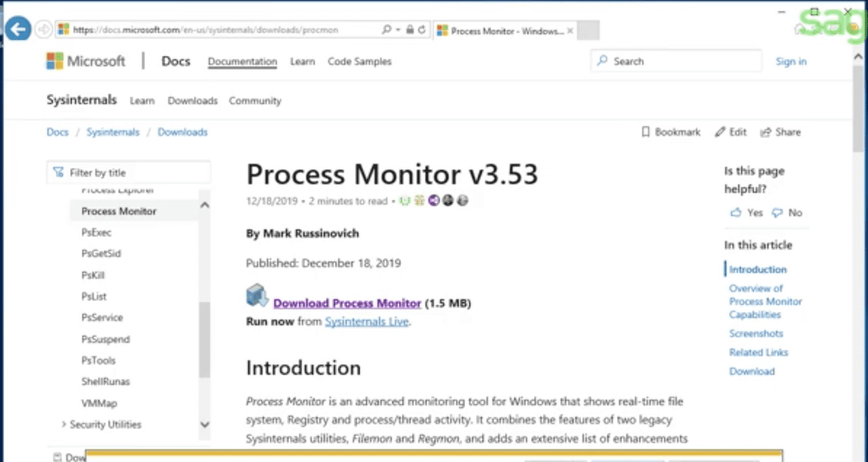
Task: Click the Bookmark icon
Action: point(645,132)
